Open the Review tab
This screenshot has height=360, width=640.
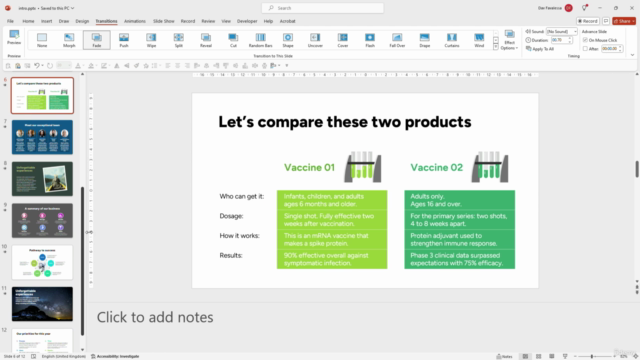click(x=208, y=21)
